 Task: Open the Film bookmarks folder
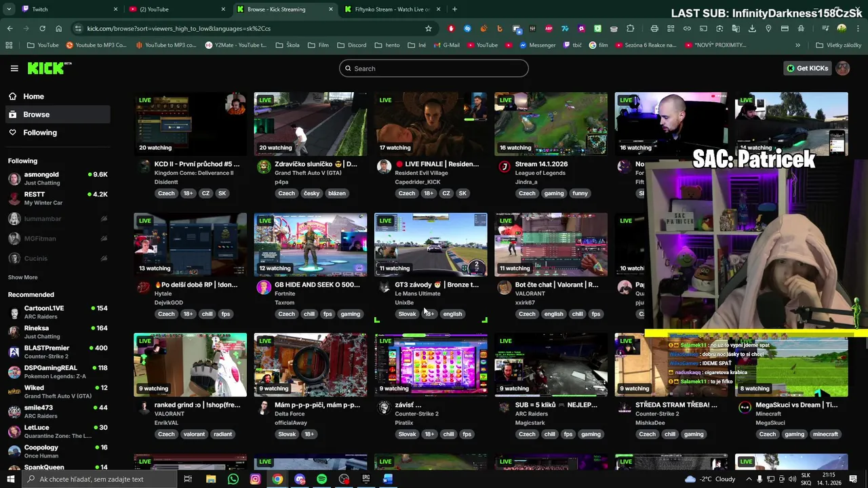tap(319, 45)
